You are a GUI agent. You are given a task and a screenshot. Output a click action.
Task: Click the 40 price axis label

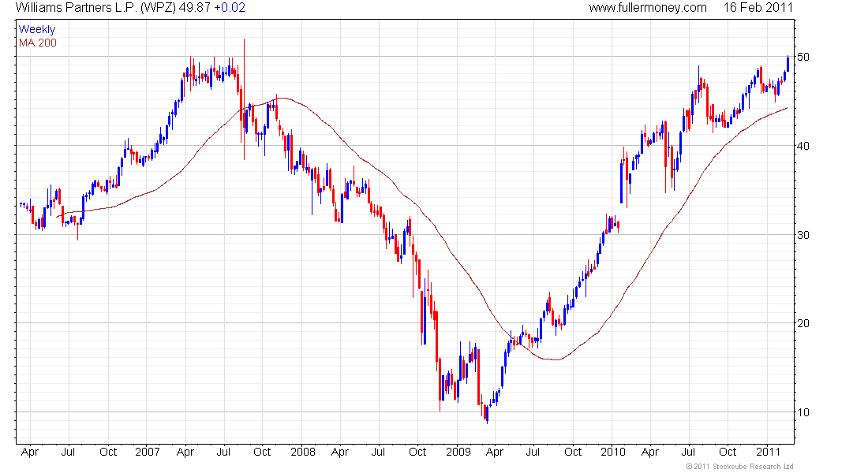point(803,146)
